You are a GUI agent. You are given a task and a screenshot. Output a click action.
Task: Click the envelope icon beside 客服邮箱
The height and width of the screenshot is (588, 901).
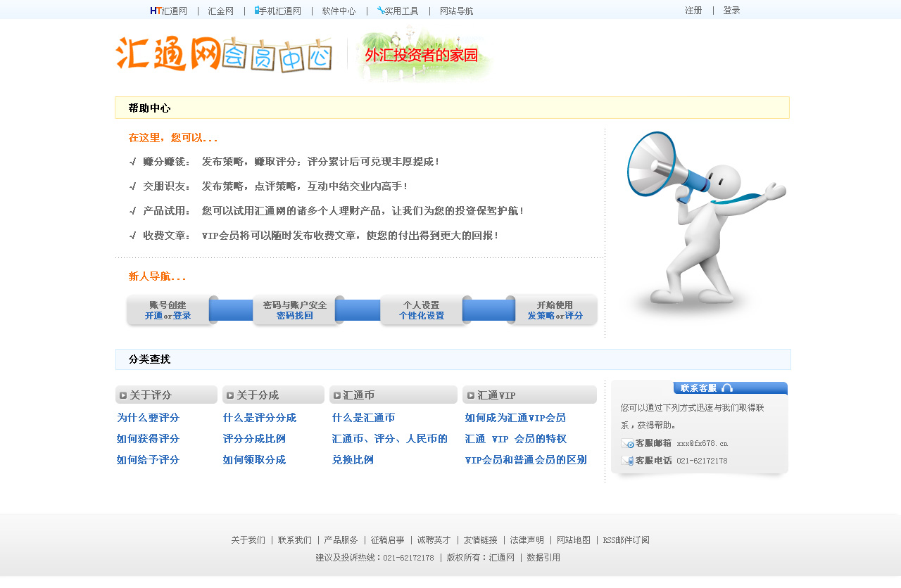(627, 443)
